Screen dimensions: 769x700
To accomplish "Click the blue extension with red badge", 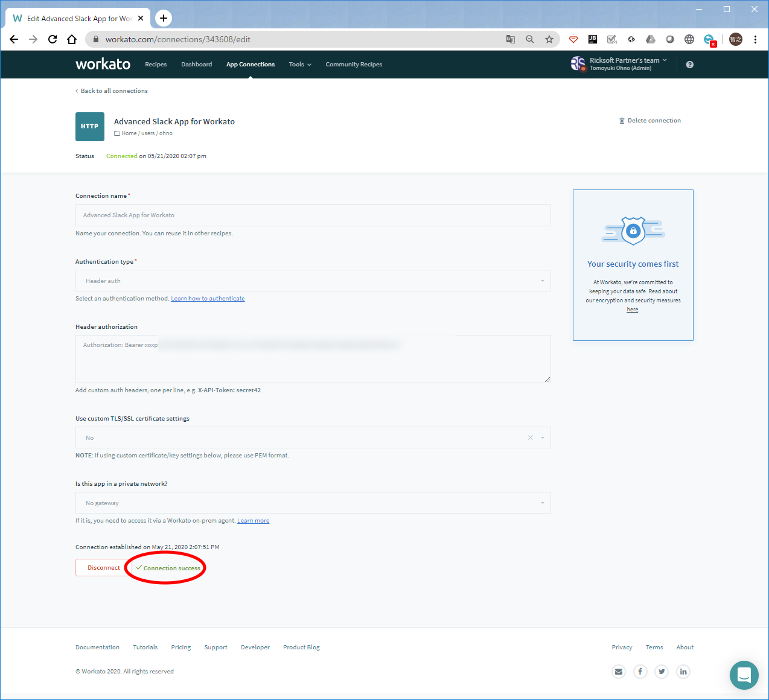I will coord(710,40).
